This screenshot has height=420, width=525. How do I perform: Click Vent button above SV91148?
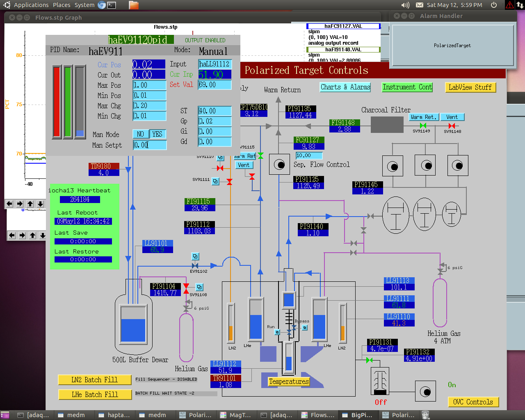click(x=452, y=117)
